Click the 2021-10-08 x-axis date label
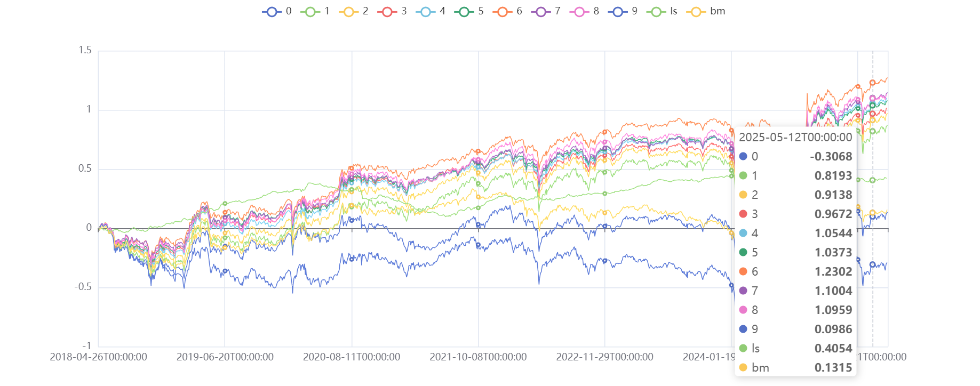The height and width of the screenshot is (386, 980). pos(478,357)
